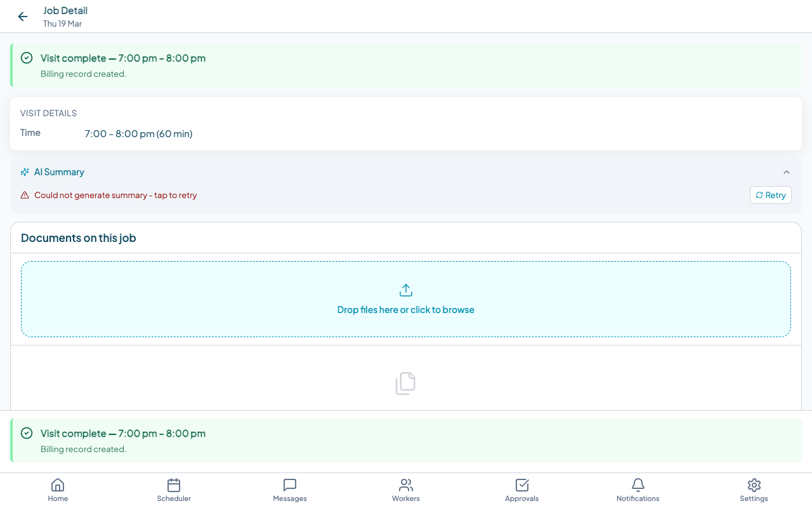
Task: Click the bottom visit complete banner
Action: (406, 440)
